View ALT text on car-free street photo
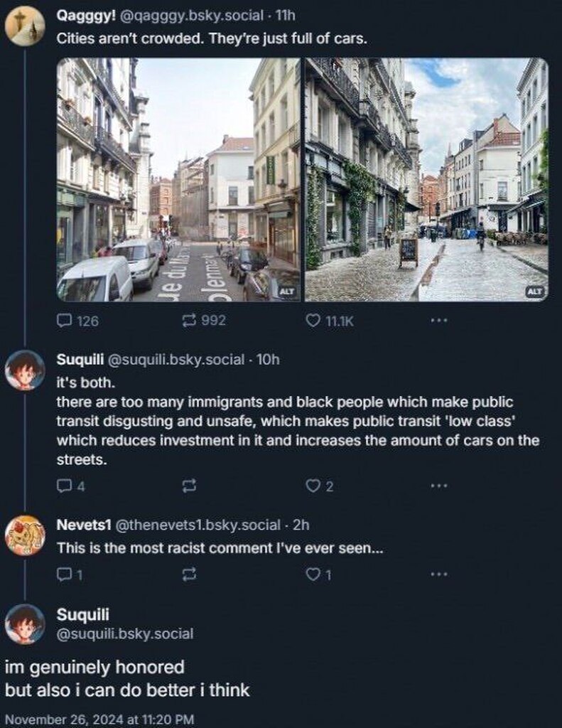The image size is (562, 728). tap(534, 291)
